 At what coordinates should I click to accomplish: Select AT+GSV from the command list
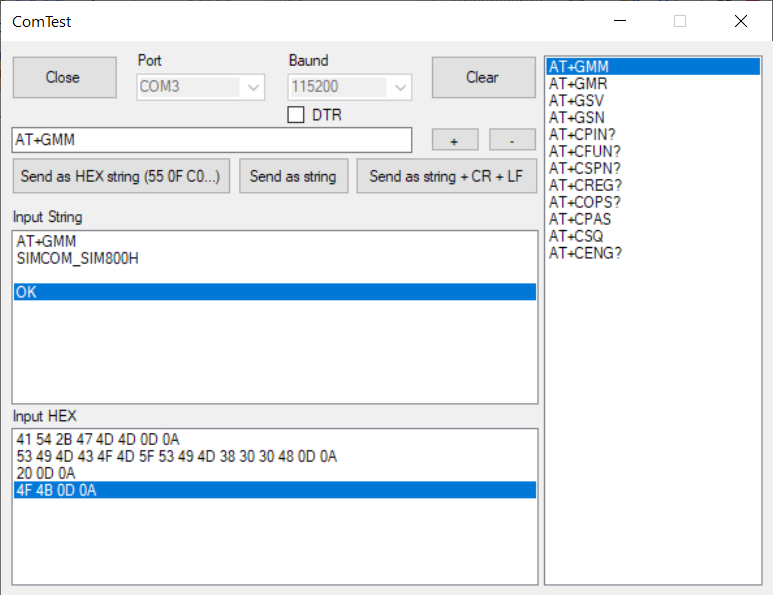576,101
